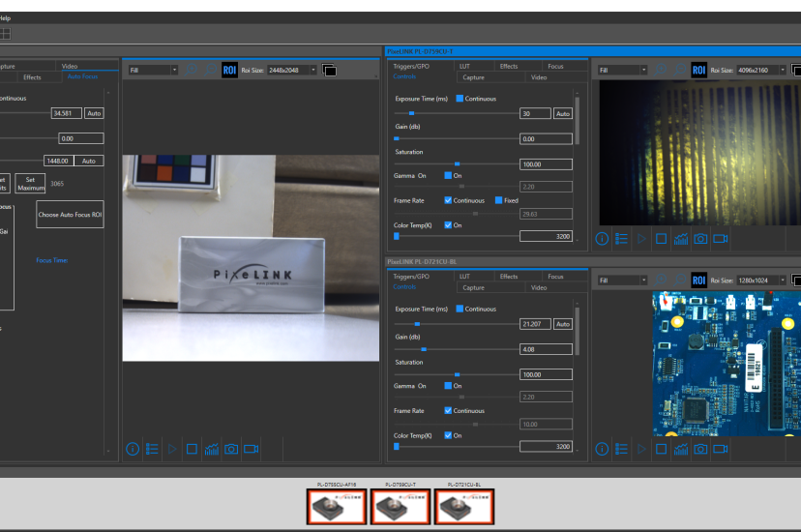801x532 pixels.
Task: Uncheck Frame Rate Continuous in PL-D759CU-T panel
Action: (x=448, y=200)
